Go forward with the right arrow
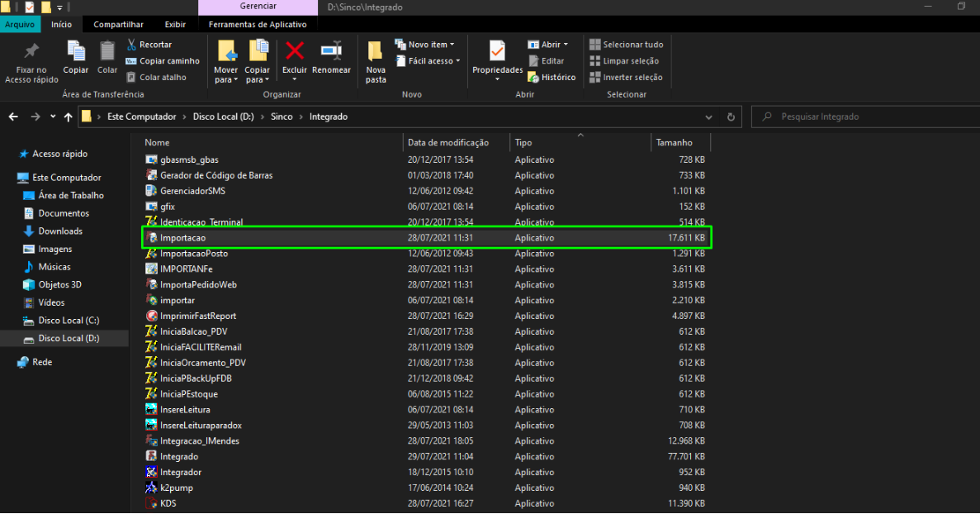This screenshot has height=514, width=980. (36, 117)
